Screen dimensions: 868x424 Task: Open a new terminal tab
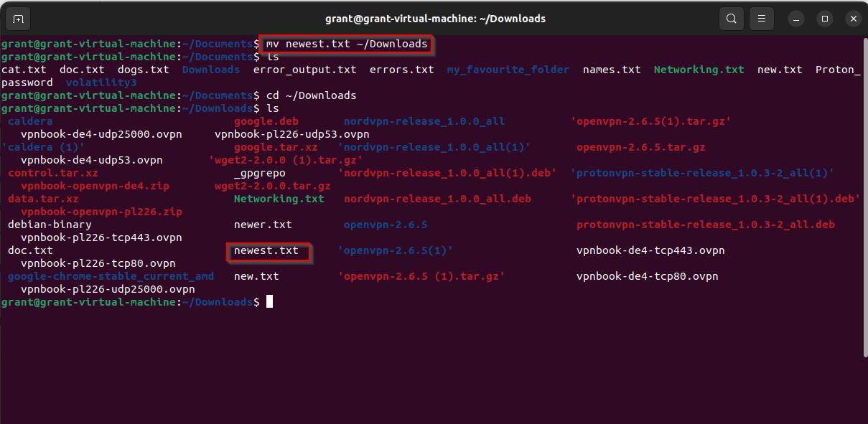point(18,19)
